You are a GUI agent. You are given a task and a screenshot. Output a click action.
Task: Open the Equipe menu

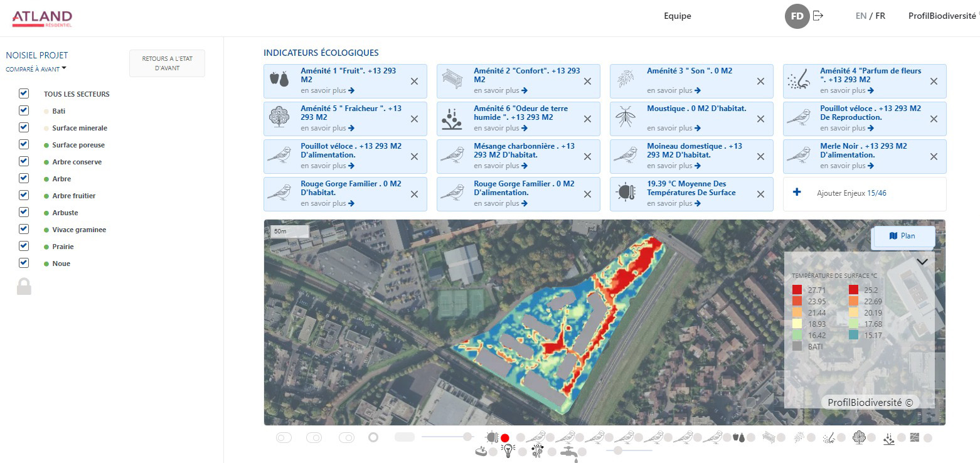pyautogui.click(x=677, y=16)
